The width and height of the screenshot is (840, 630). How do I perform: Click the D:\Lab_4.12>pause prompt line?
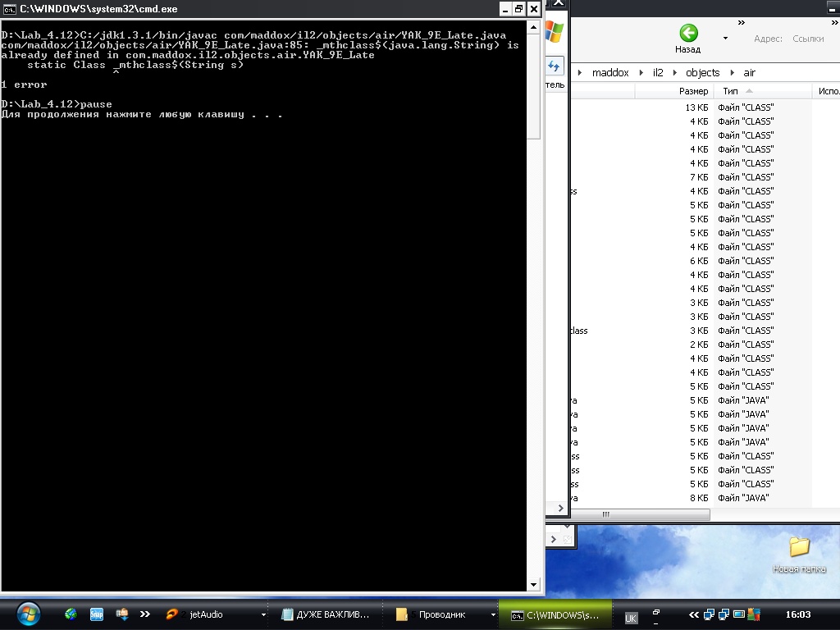tap(57, 104)
